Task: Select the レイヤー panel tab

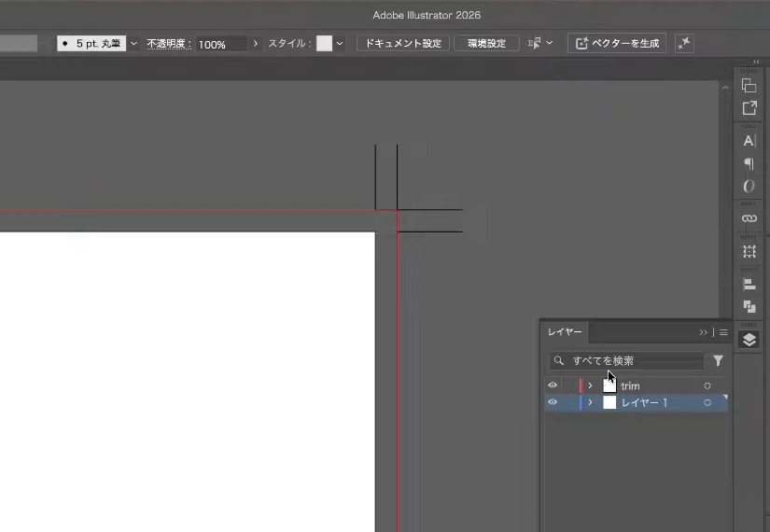Action: [565, 332]
